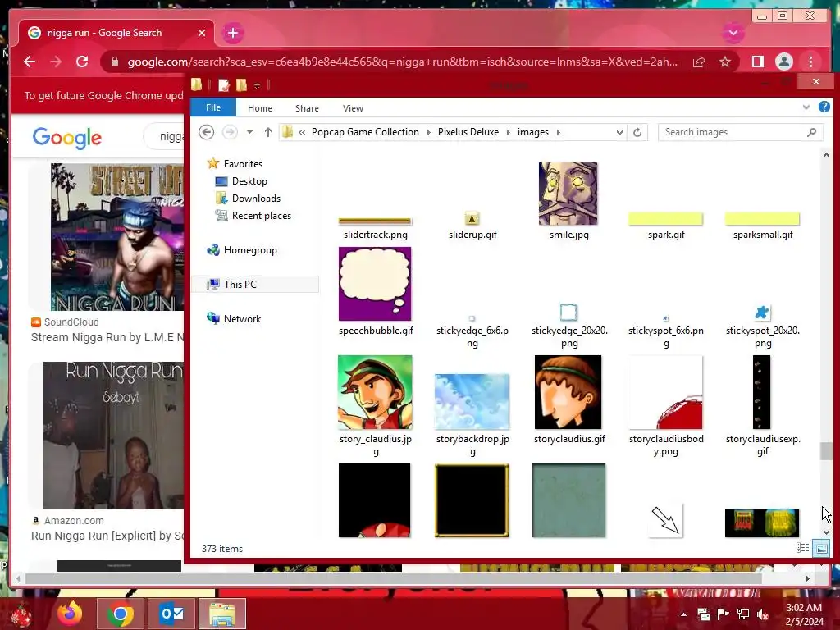Image resolution: width=840 pixels, height=630 pixels.
Task: Switch to large thumbnails view
Action: click(821, 548)
